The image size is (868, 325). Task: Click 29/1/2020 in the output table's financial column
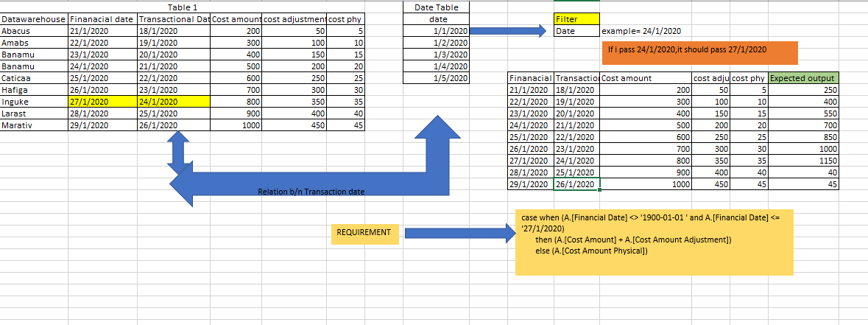531,184
